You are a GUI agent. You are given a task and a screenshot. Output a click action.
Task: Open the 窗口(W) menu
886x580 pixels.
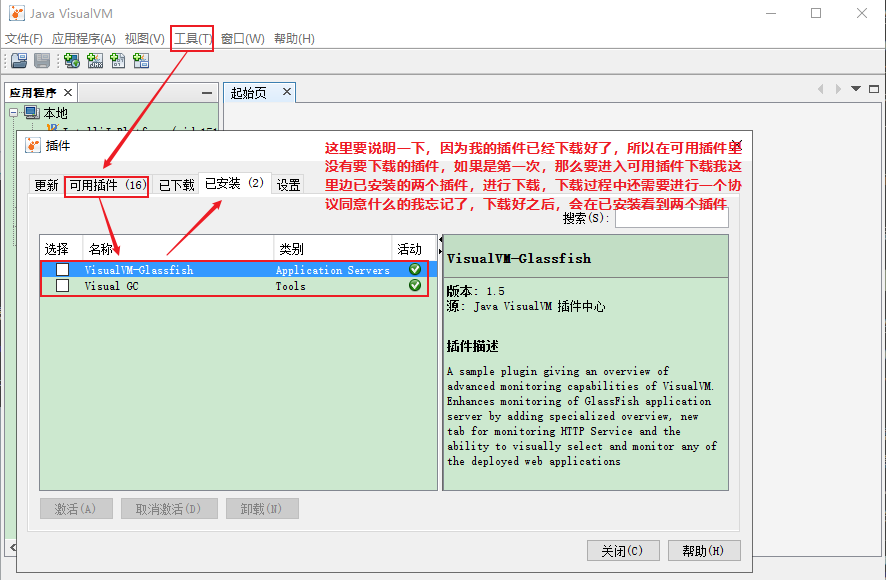pos(242,38)
